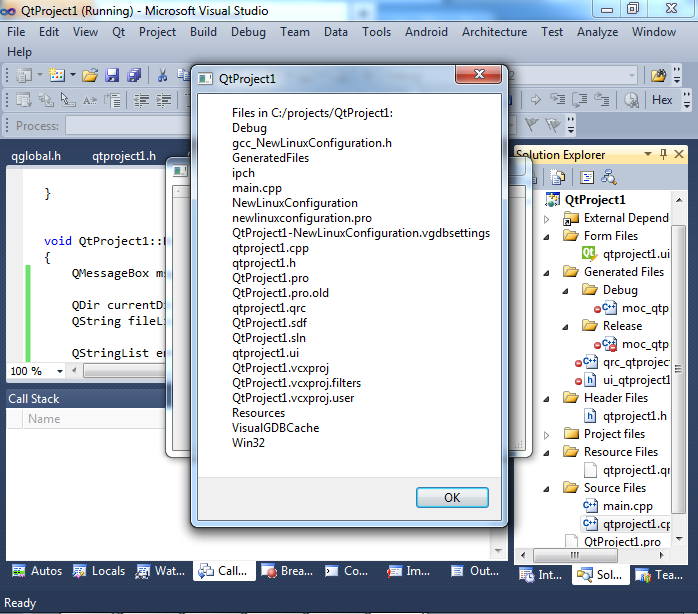Collapse the Resource Files folder
The height and width of the screenshot is (614, 698).
point(546,453)
